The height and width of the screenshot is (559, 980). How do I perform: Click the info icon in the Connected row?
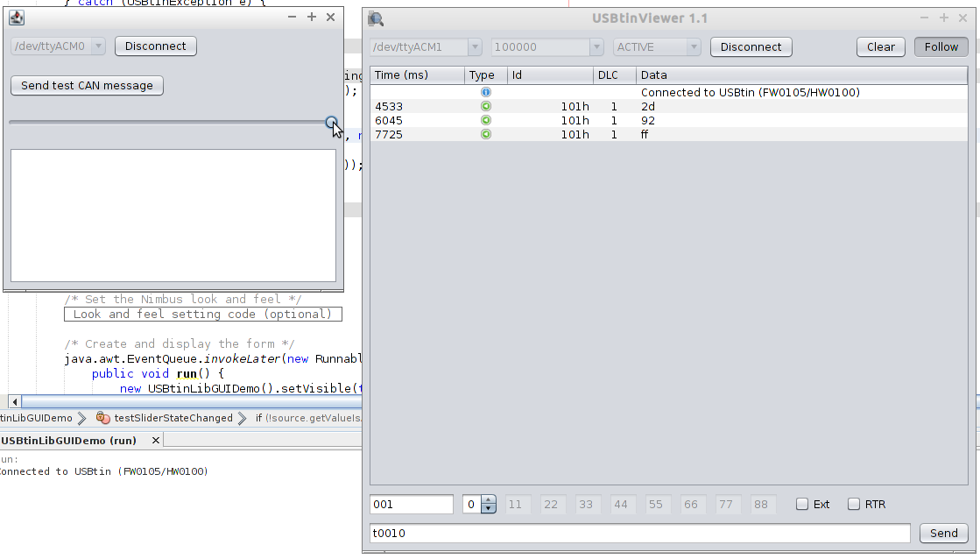click(x=486, y=93)
